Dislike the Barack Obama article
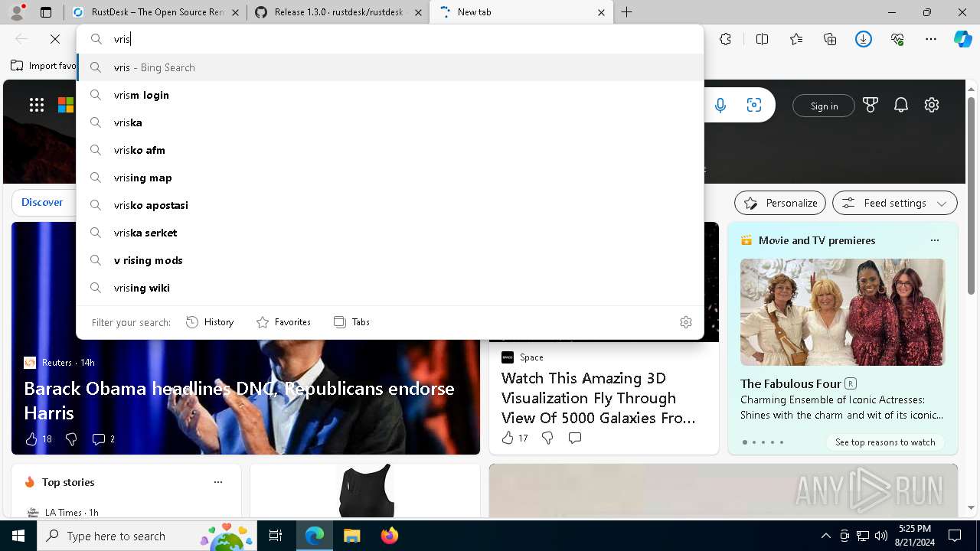980x551 pixels. click(71, 439)
